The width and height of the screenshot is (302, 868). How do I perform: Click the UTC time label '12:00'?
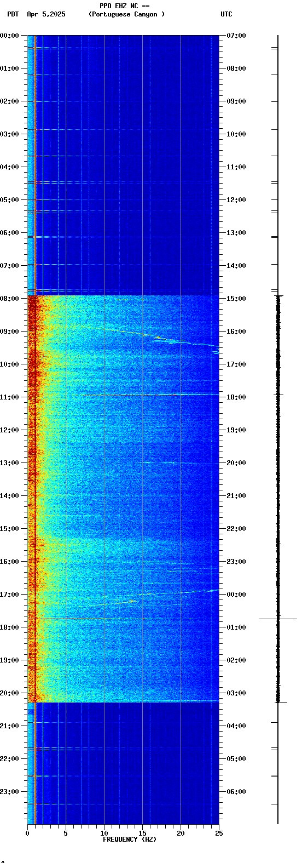[x=236, y=200]
